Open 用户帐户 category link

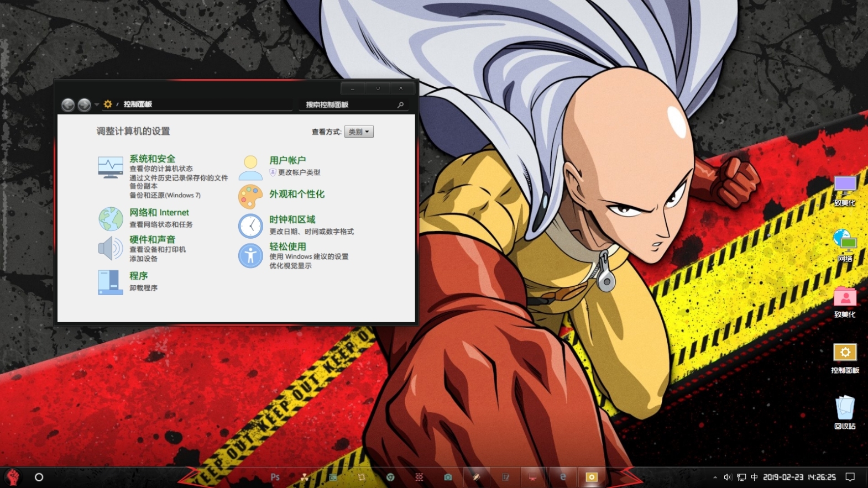[x=287, y=160]
